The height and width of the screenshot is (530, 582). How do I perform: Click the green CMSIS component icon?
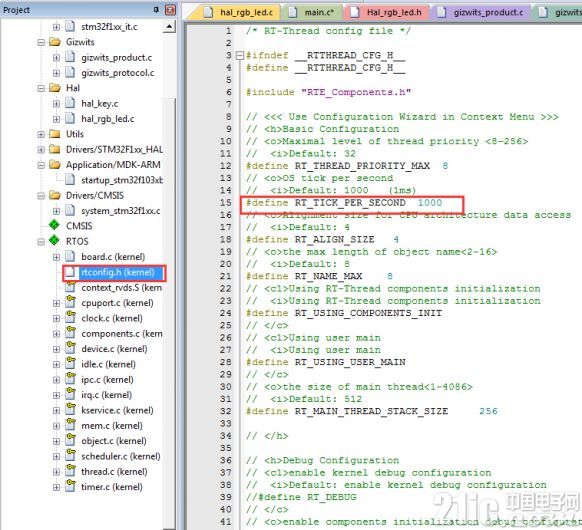coord(54,225)
